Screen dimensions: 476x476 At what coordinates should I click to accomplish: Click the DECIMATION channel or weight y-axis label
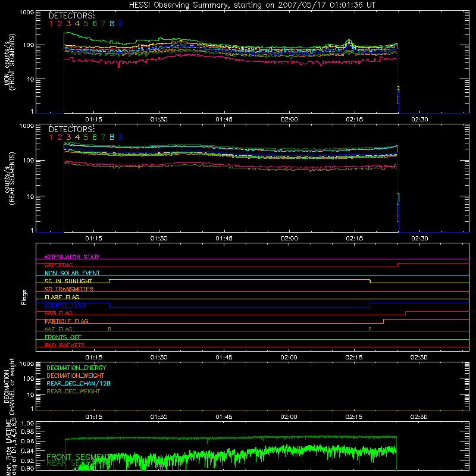tap(9, 386)
